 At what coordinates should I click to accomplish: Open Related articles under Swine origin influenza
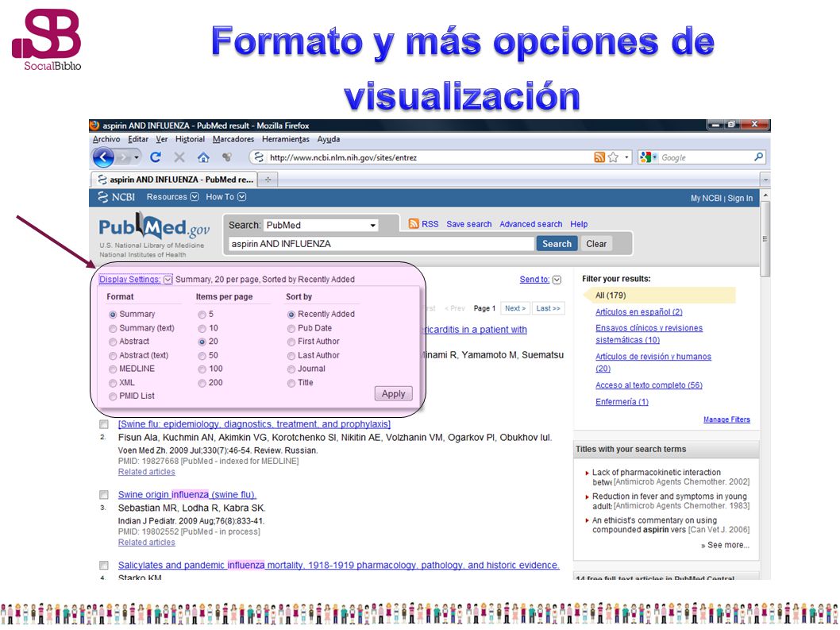[146, 543]
